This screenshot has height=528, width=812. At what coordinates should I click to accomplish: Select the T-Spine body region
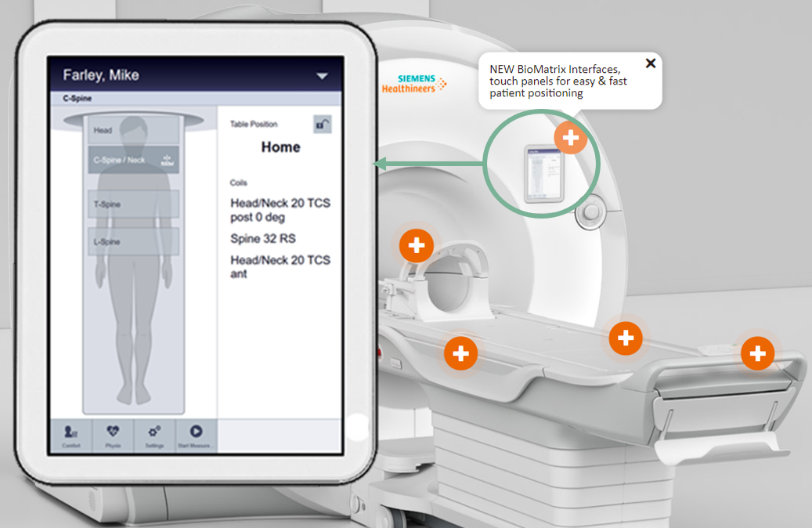tap(134, 204)
